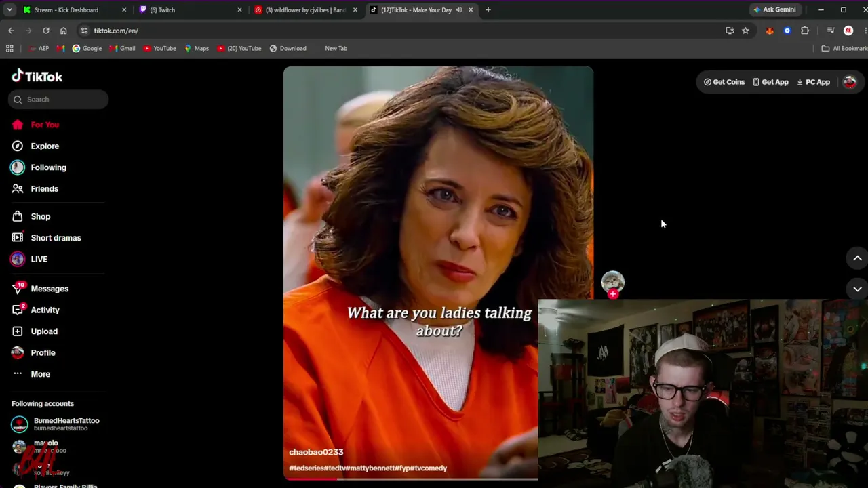Open the LIVE section
This screenshot has height=488, width=868.
(39, 259)
